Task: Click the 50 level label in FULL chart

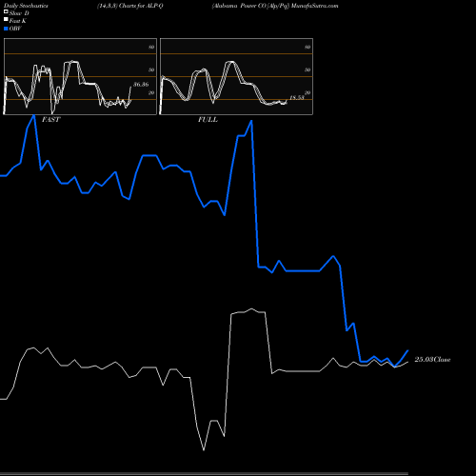Action: pos(307,69)
